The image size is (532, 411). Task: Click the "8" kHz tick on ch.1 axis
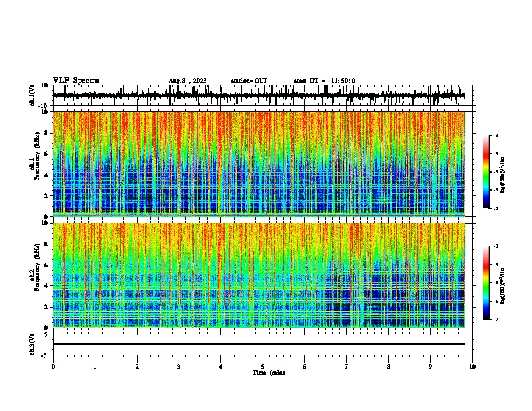(x=47, y=133)
